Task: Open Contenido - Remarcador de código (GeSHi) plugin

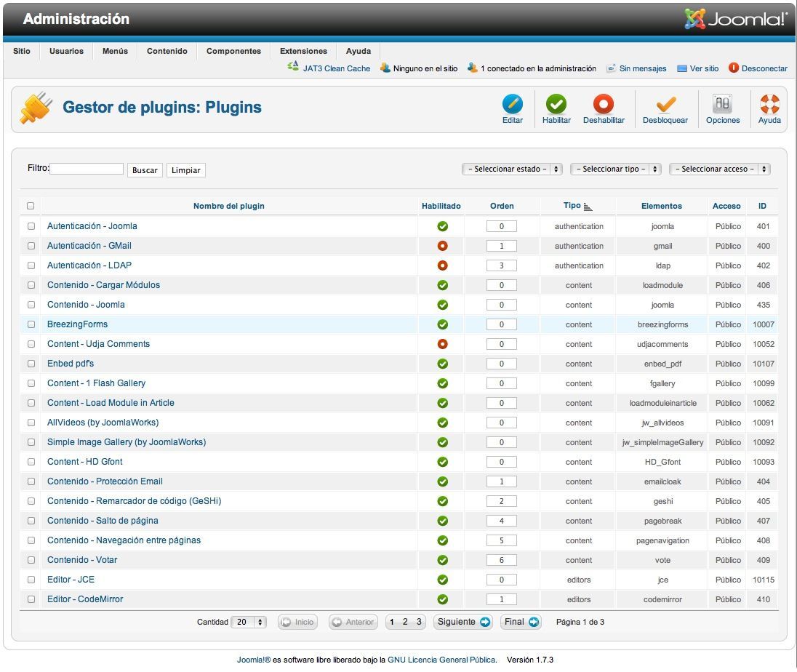Action: click(135, 501)
